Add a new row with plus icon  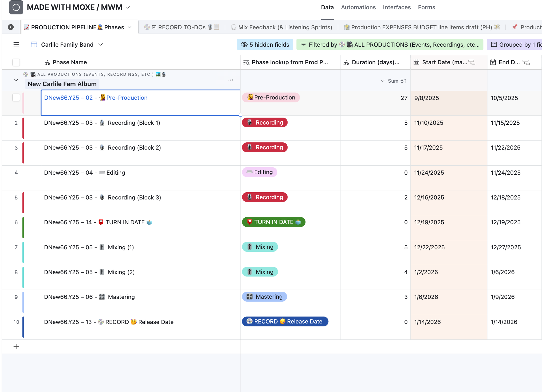(x=16, y=347)
